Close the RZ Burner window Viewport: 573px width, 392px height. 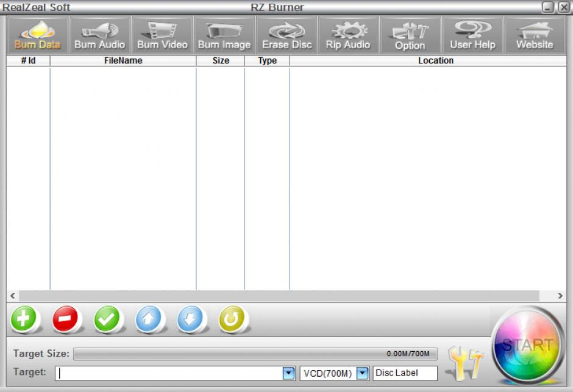pos(564,7)
